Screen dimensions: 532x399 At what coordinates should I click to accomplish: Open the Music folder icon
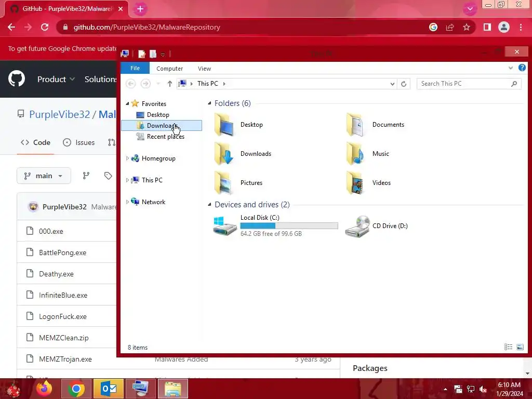[355, 154]
